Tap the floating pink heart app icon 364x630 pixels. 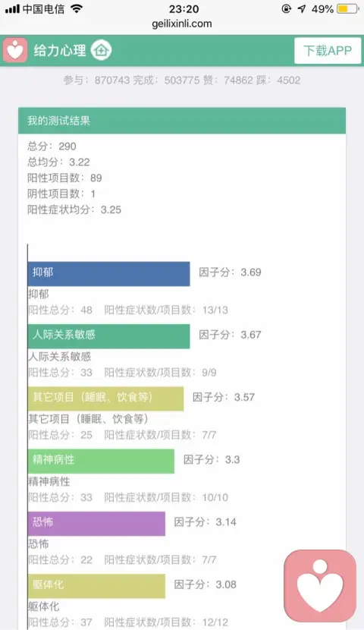(x=320, y=586)
